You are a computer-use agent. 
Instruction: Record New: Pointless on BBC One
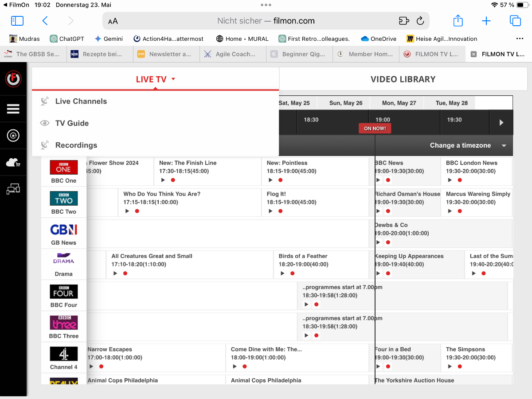coord(280,180)
